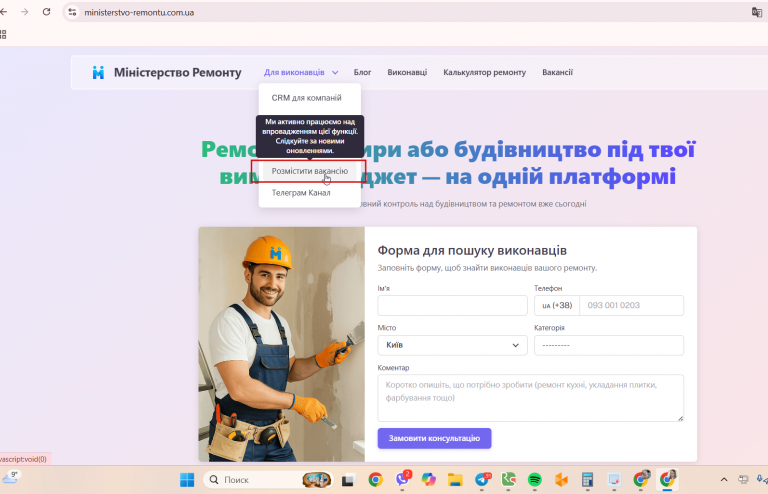Click the translate page icon in address bar
This screenshot has width=768, height=494.
tap(757, 12)
